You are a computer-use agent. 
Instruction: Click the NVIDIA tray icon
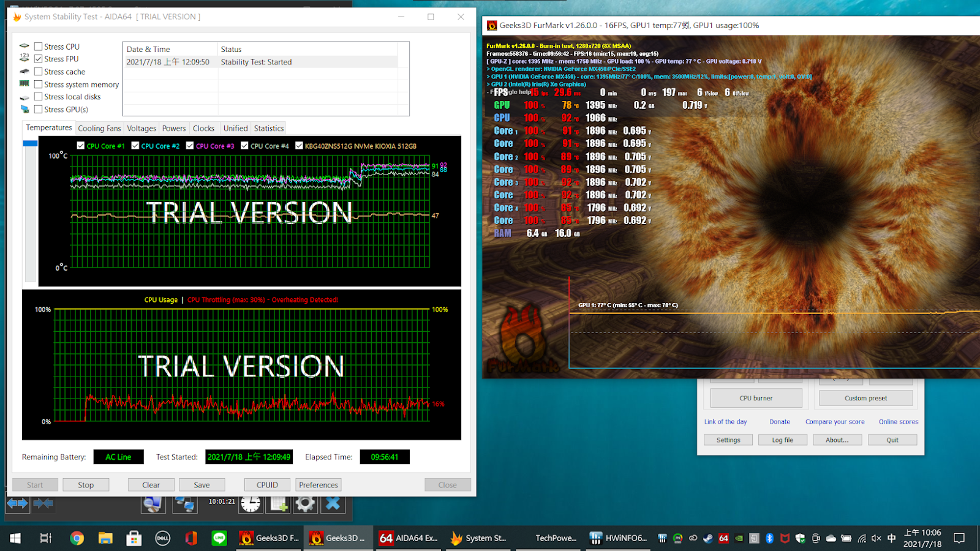pos(739,538)
